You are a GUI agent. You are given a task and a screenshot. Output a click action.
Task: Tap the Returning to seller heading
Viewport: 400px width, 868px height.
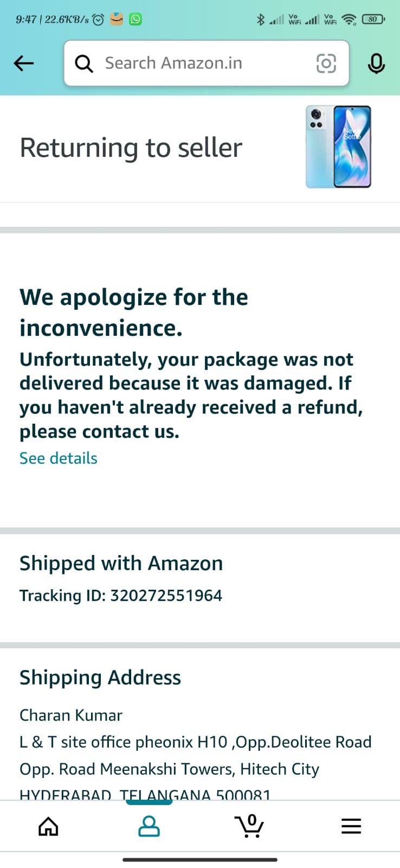click(131, 148)
